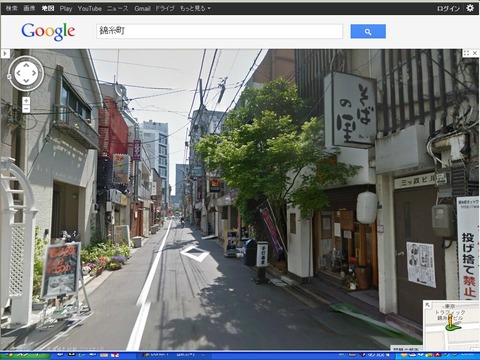The image size is (480, 360).
Task: Click the Google logo
Action: 48,32
